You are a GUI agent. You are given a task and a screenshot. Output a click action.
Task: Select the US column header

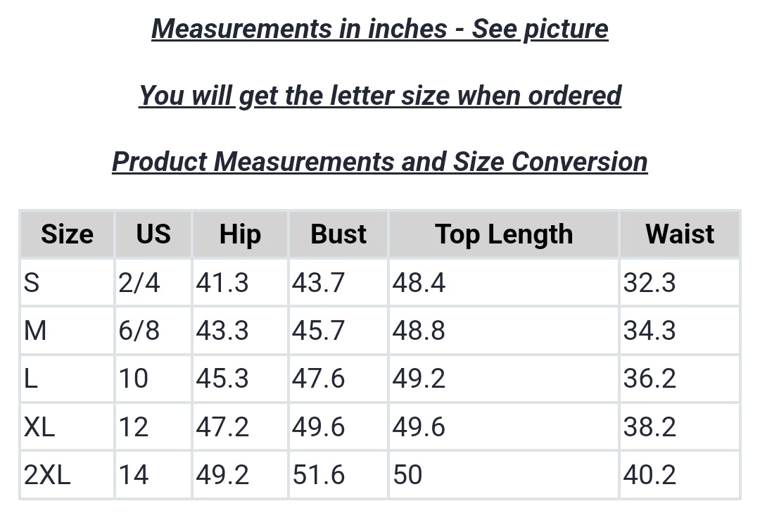(153, 234)
